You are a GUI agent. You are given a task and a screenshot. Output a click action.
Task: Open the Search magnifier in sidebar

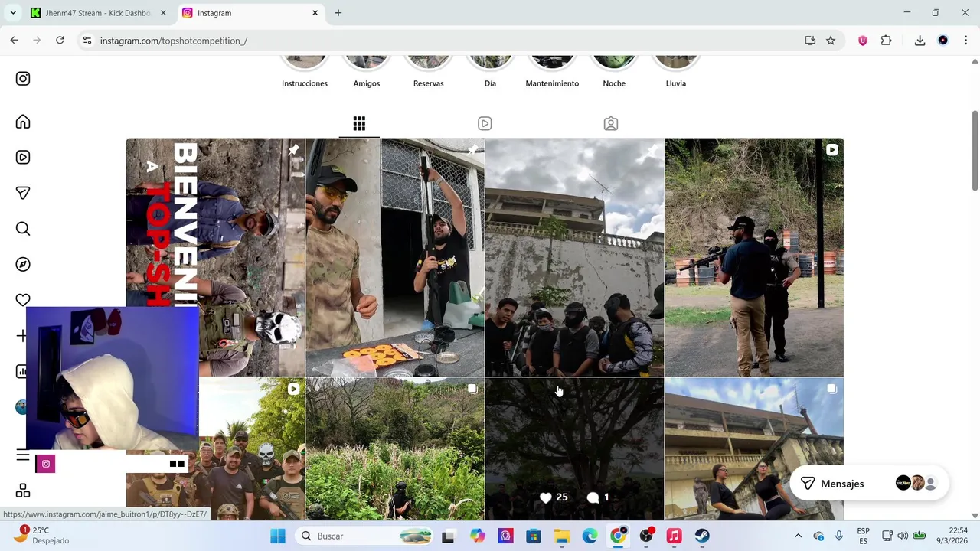coord(23,229)
